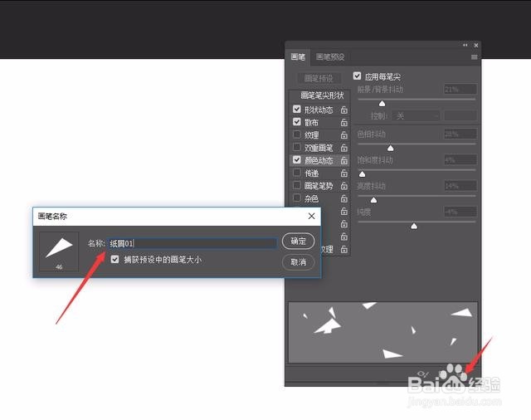Select the 形状动态 label text
The height and width of the screenshot is (420, 531).
319,110
